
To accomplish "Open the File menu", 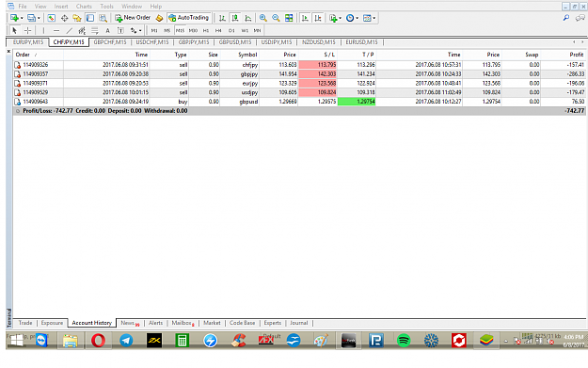I will (23, 7).
